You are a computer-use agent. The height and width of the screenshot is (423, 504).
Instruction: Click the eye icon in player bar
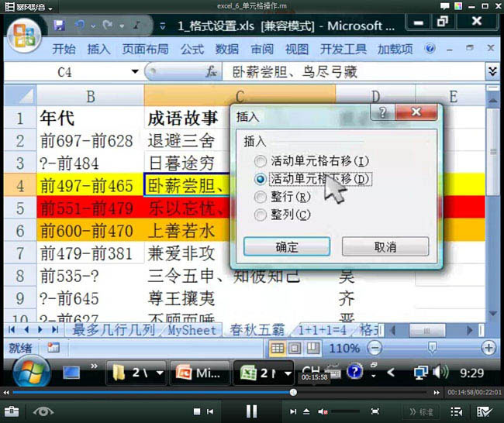click(43, 411)
